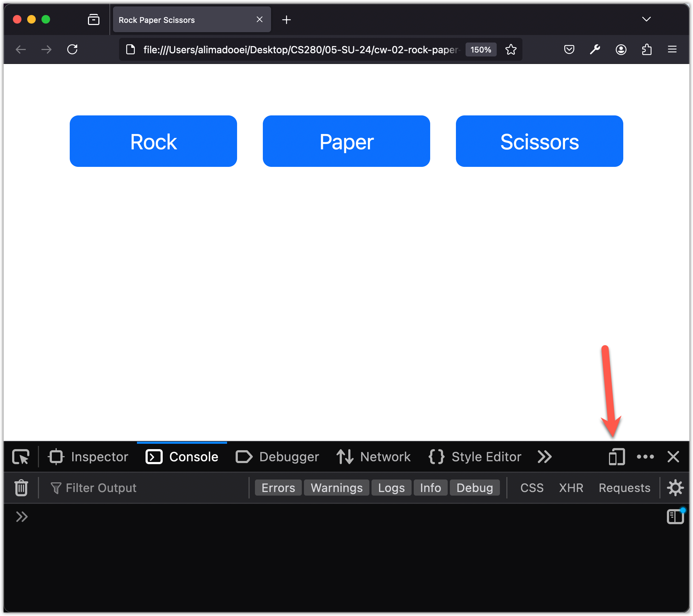Clear the console output with trash icon

tap(21, 488)
